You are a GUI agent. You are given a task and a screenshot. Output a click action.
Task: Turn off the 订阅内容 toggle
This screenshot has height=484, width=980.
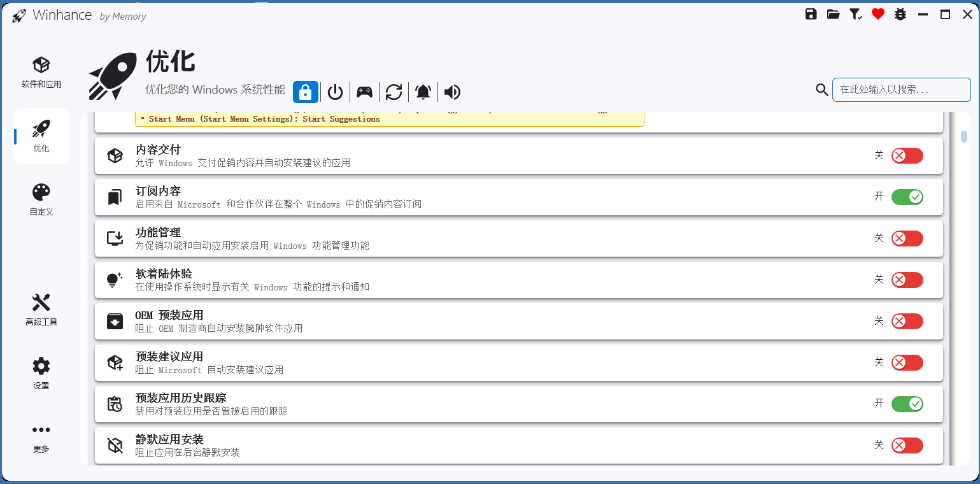coord(907,197)
